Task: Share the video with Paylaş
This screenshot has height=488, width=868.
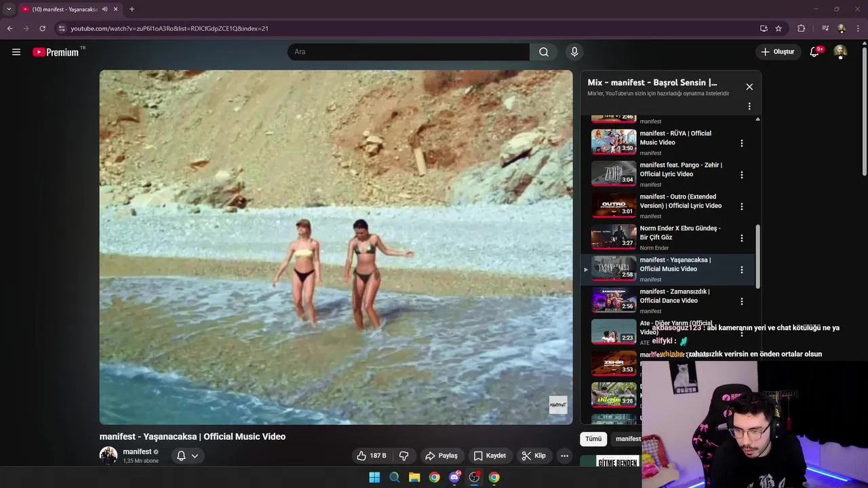Action: pyautogui.click(x=441, y=455)
